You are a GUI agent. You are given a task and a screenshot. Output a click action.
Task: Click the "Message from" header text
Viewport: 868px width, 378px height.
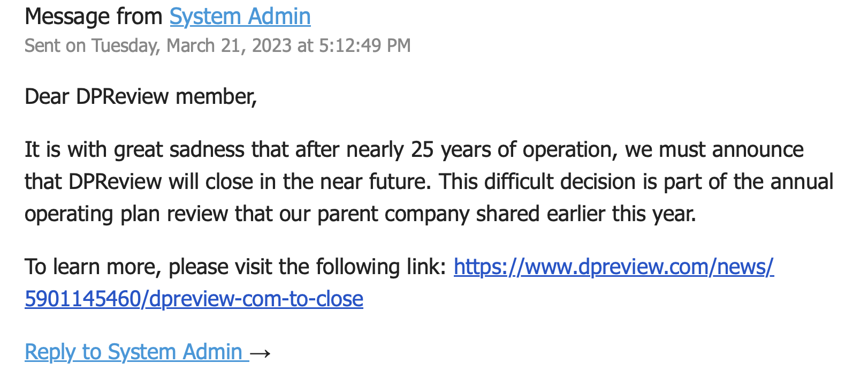pos(94,17)
